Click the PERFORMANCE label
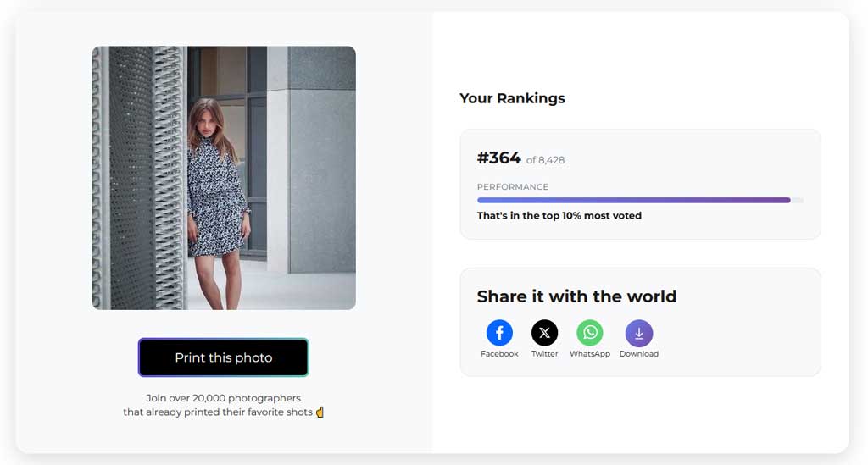The image size is (868, 465). pyautogui.click(x=513, y=187)
